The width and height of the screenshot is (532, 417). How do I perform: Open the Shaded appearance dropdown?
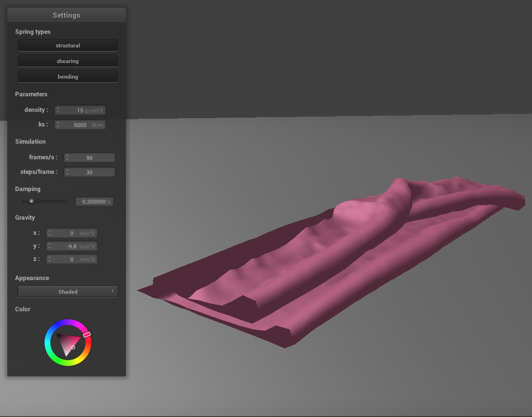point(68,292)
